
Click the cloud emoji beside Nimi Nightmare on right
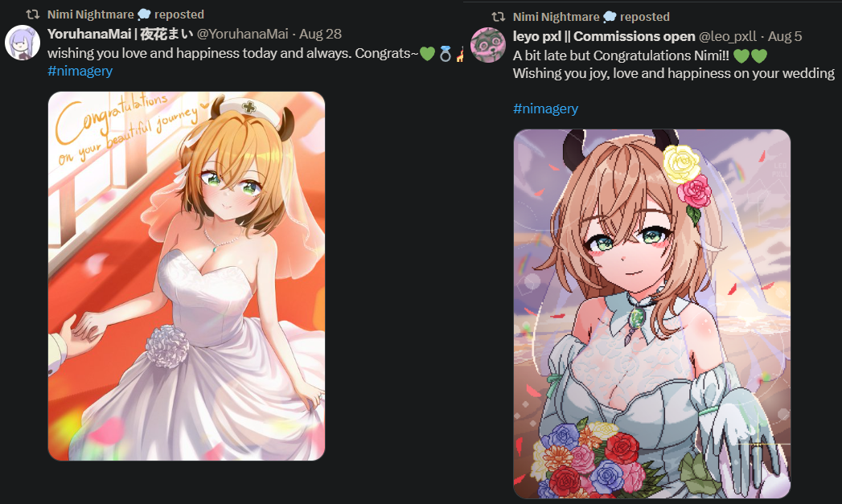610,17
